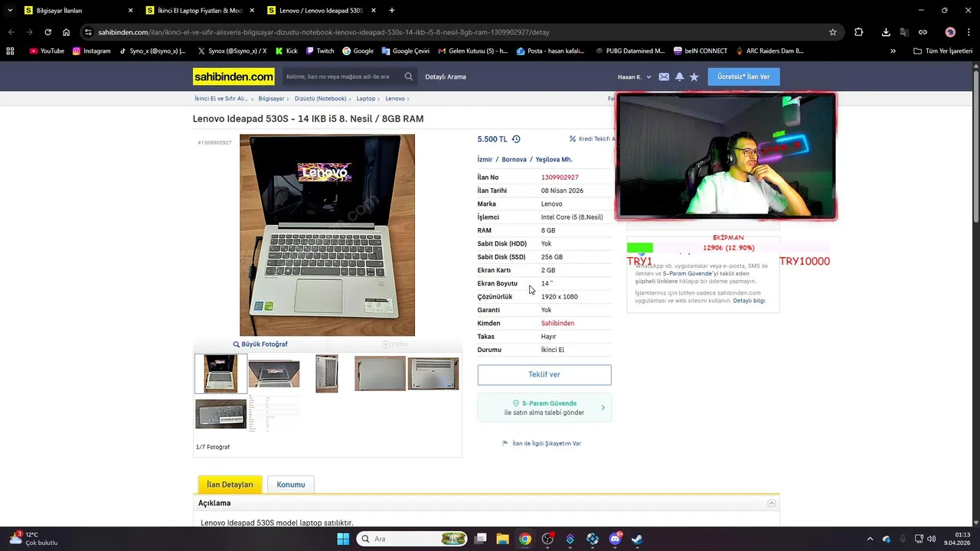980x551 pixels.
Task: Collapse the Açıklama section
Action: [x=772, y=503]
